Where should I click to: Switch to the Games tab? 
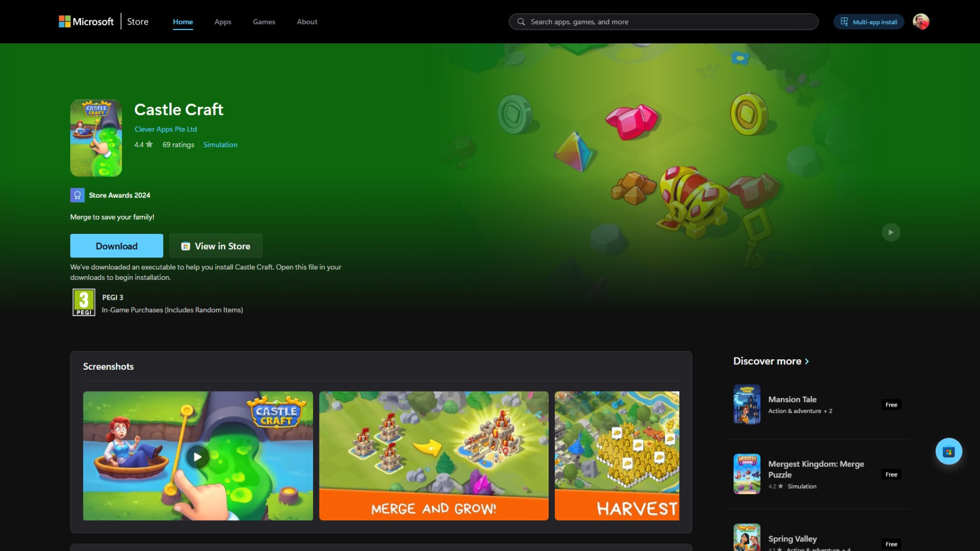pos(264,22)
